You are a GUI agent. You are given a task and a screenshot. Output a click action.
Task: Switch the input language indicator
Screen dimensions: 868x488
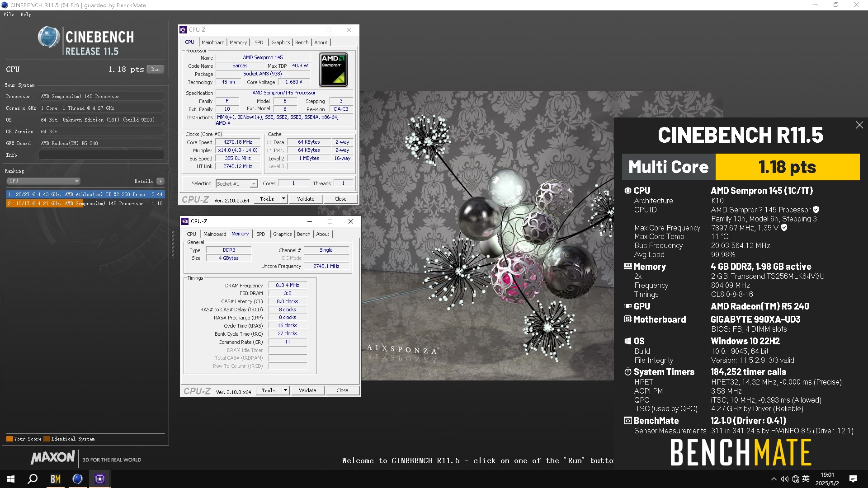point(806,479)
